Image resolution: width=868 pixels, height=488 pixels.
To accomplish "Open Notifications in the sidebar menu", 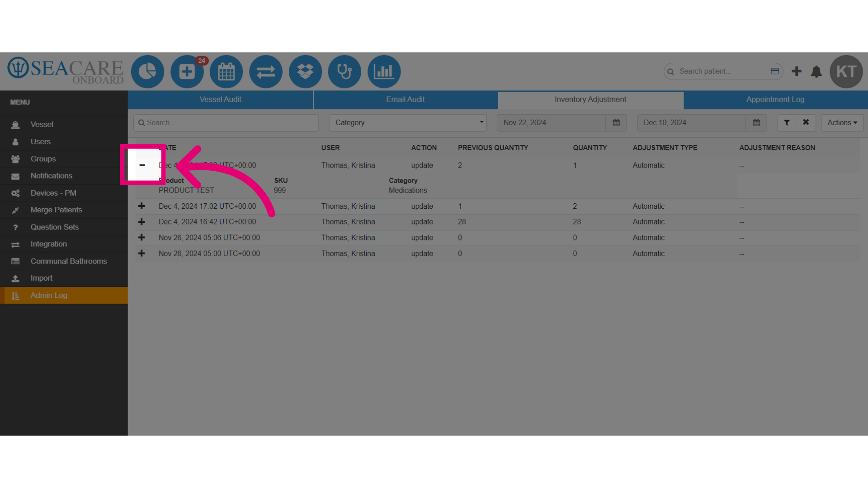I will coord(64,176).
